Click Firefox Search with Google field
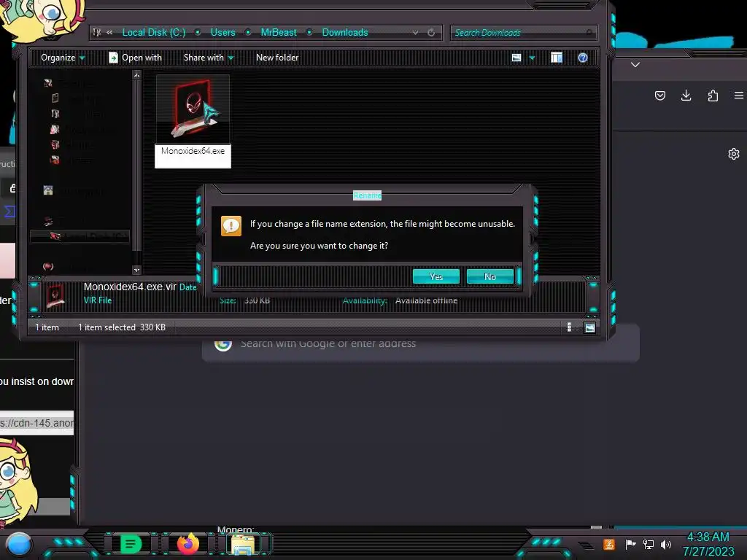This screenshot has height=560, width=747. tap(421, 344)
